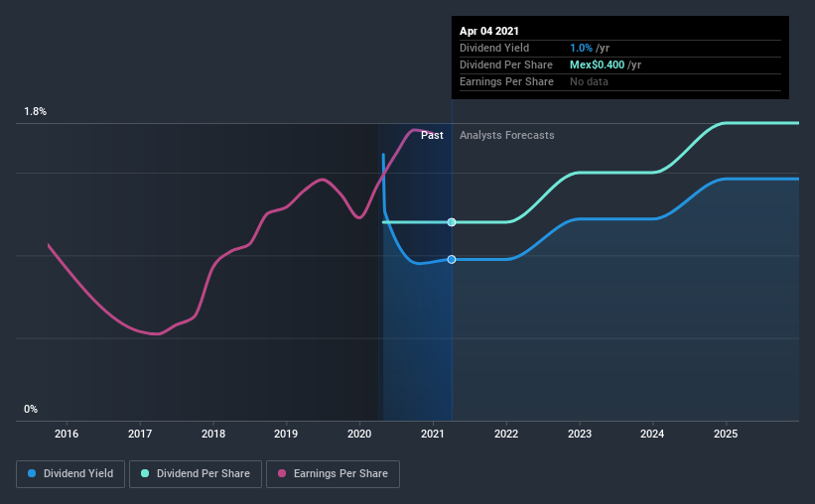Screen dimensions: 815x504
Task: Click the 2022 x-axis year label
Action: click(506, 434)
